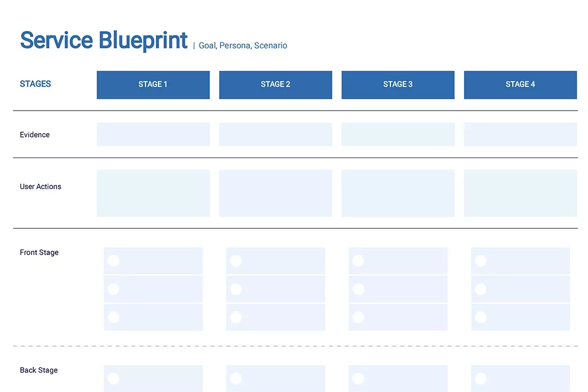Expand the Evidence row section
The image size is (588, 392).
(34, 135)
